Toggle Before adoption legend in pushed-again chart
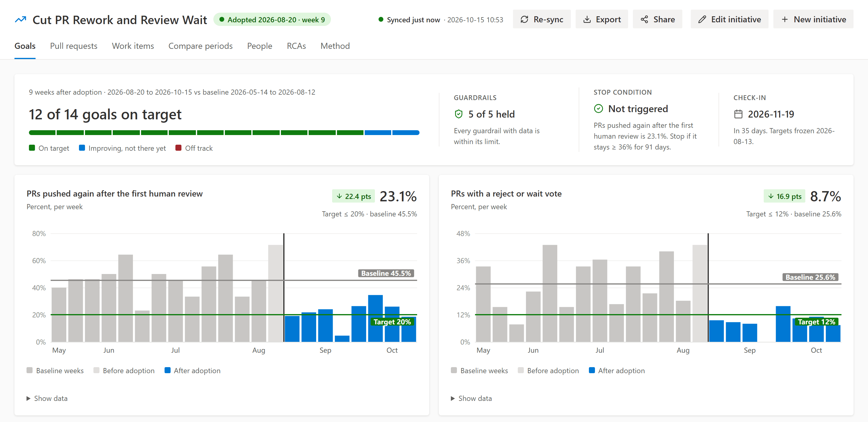Viewport: 868px width, 422px height. point(124,370)
